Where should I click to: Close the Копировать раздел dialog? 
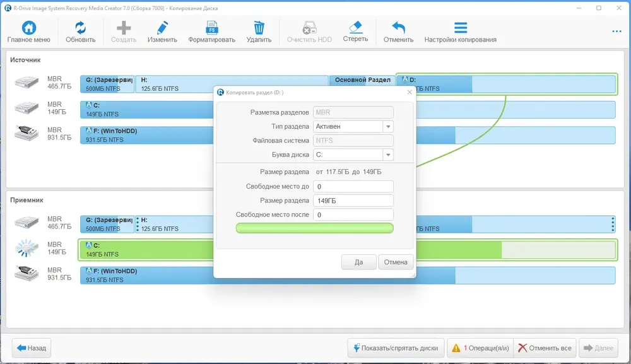409,92
